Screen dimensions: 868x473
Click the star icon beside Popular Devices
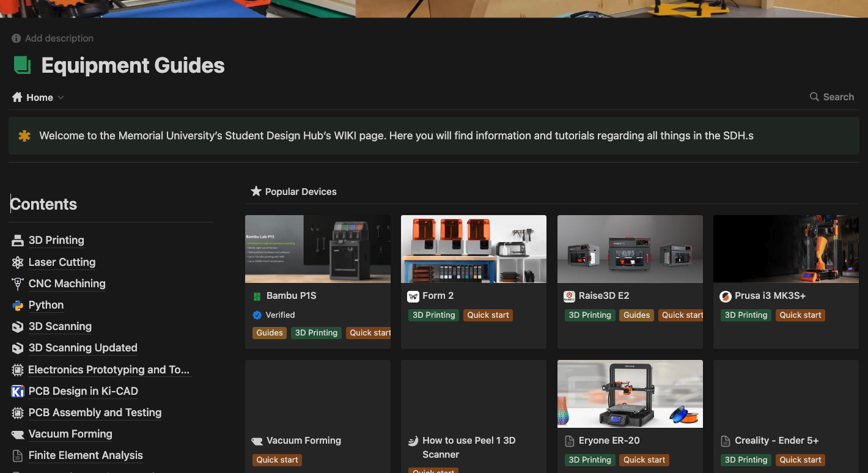[256, 191]
